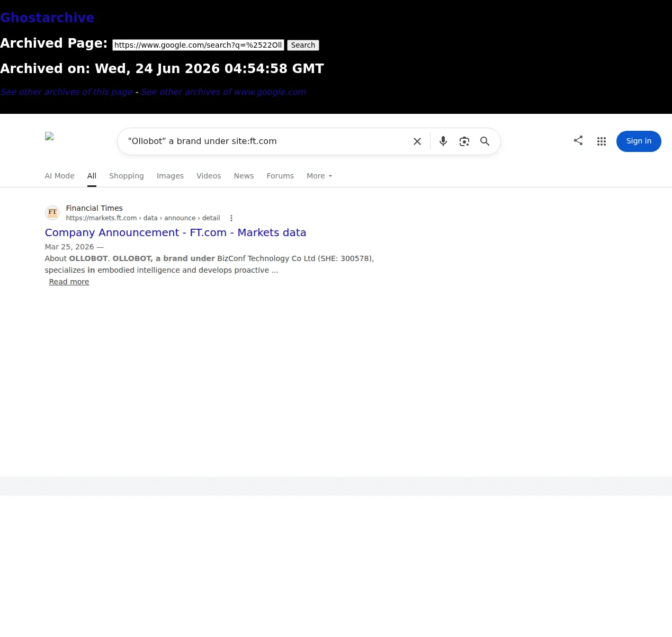Click the Mar 25, 2026 date text
Image resolution: width=672 pixels, height=637 pixels.
point(69,247)
